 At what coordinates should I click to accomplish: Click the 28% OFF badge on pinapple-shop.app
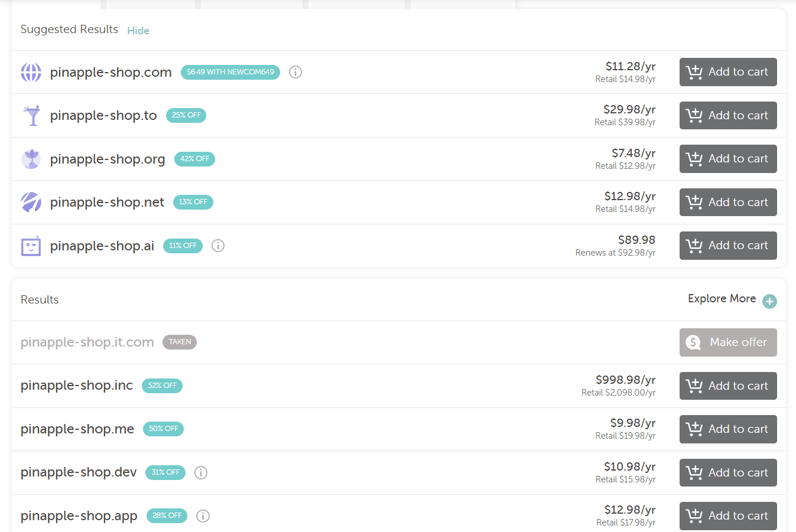[x=167, y=515]
